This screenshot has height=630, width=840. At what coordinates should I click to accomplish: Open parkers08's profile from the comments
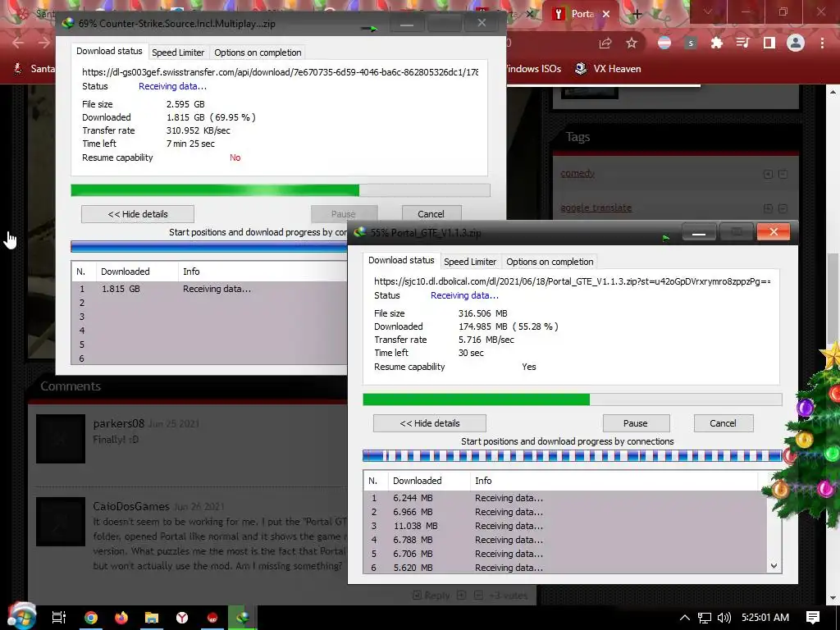[118, 423]
